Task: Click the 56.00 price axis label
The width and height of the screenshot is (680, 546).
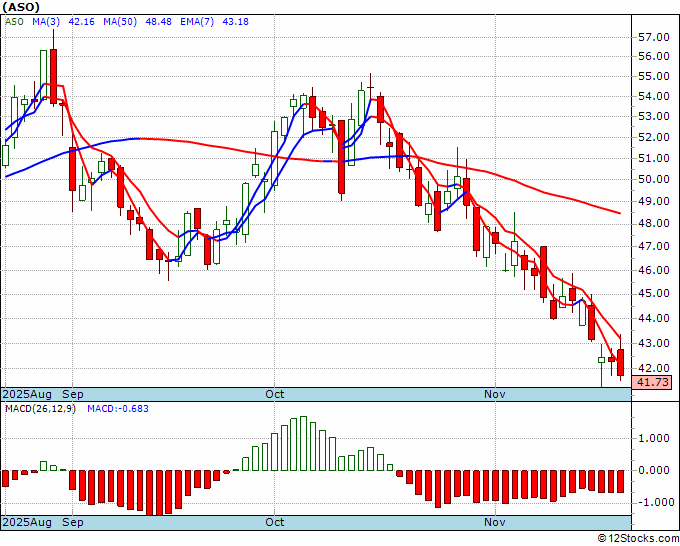Action: click(654, 56)
